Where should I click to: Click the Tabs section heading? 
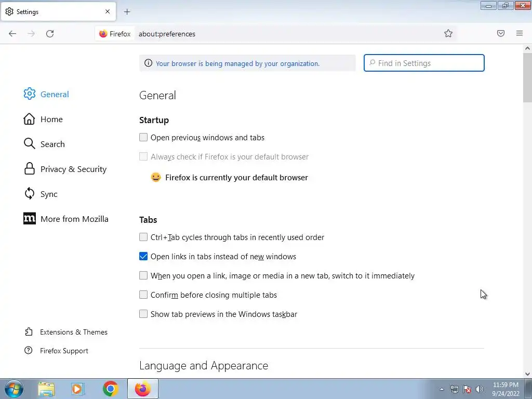coord(148,220)
